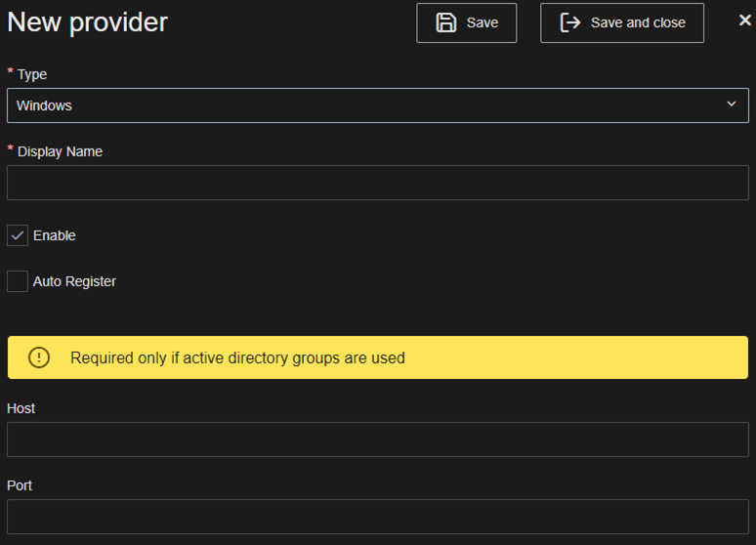Click the Auto Register label text
The height and width of the screenshot is (545, 756).
[x=74, y=281]
